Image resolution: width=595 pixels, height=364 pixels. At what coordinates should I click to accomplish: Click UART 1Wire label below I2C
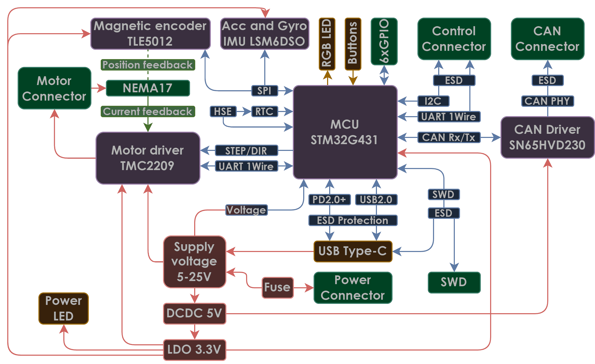[x=449, y=117]
